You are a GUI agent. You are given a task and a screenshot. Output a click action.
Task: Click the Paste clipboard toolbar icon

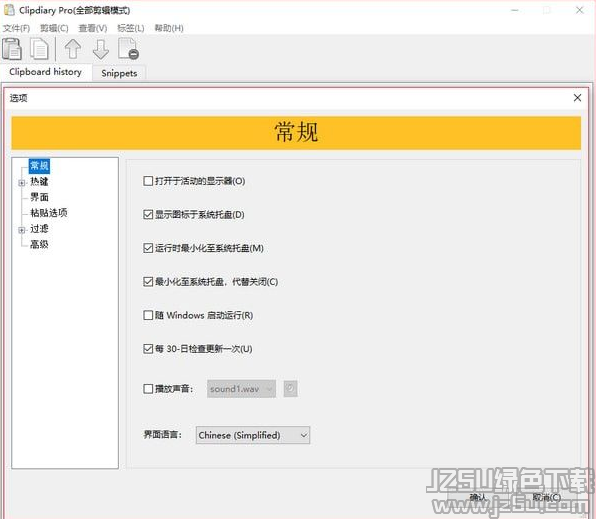[12, 49]
